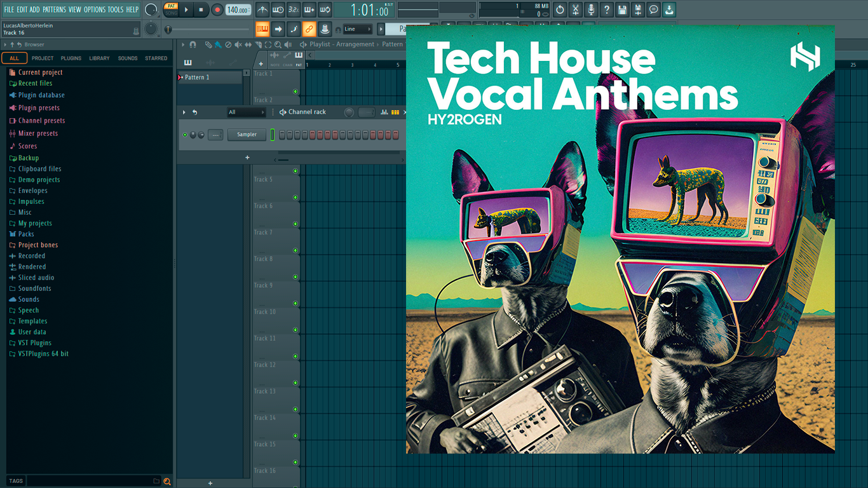Toggle the recording countdown icon
The width and height of the screenshot is (868, 488).
[x=294, y=10]
